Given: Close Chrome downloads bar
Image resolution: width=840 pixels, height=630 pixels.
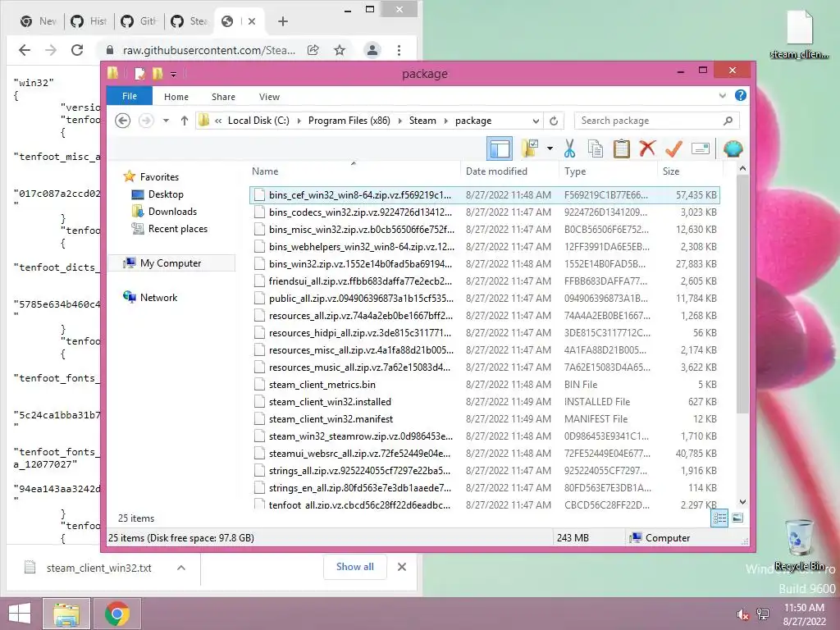Looking at the screenshot, I should point(402,567).
